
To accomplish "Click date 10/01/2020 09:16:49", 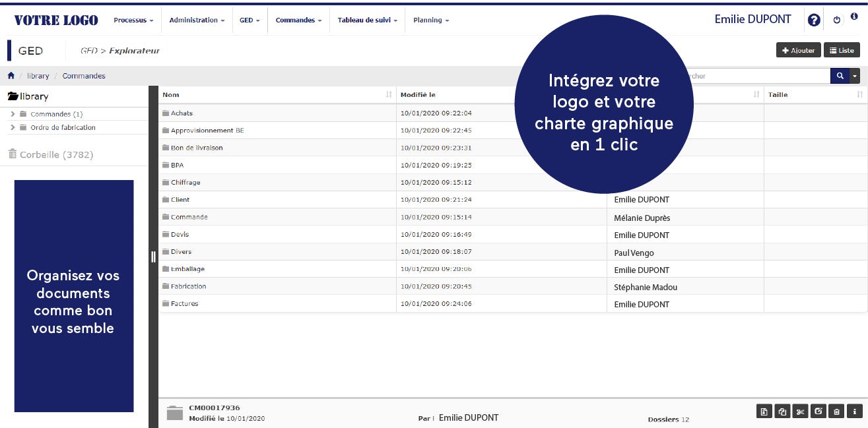I will [436, 235].
